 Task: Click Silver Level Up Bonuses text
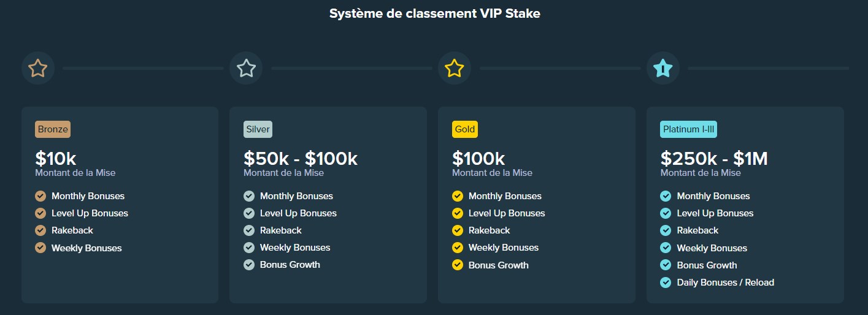(298, 213)
